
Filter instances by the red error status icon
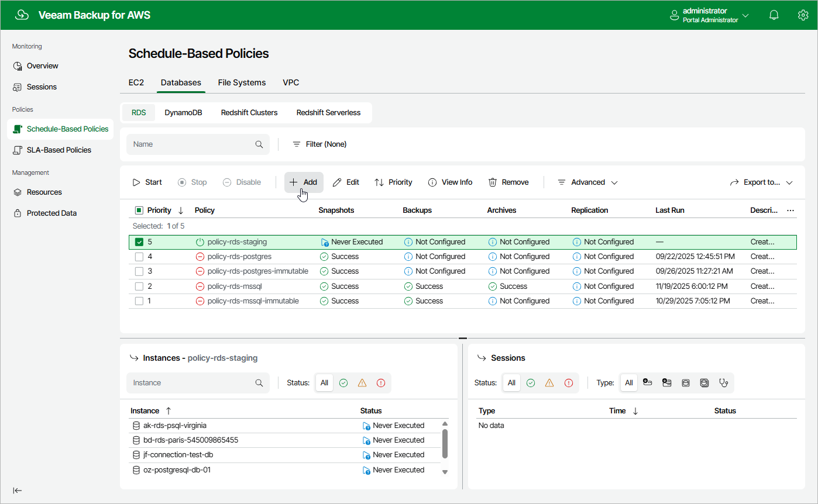(381, 383)
